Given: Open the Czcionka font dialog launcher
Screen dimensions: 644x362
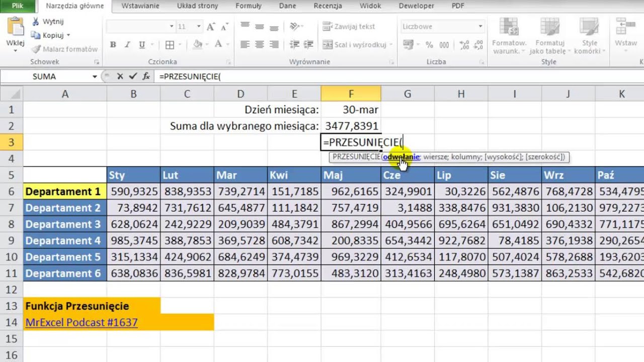Looking at the screenshot, I should (228, 62).
